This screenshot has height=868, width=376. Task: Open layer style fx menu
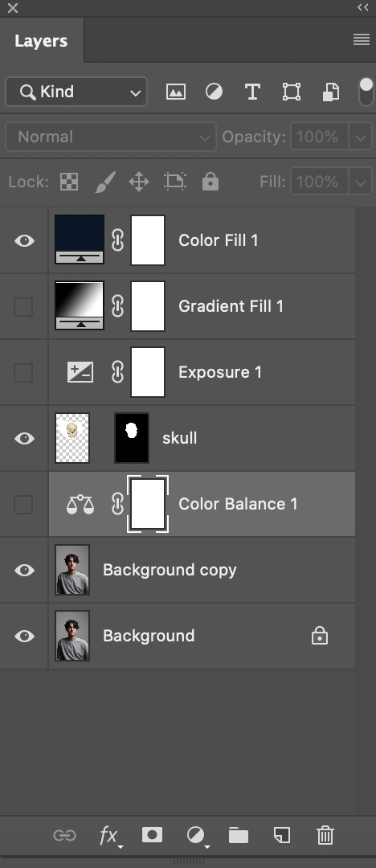(x=109, y=836)
